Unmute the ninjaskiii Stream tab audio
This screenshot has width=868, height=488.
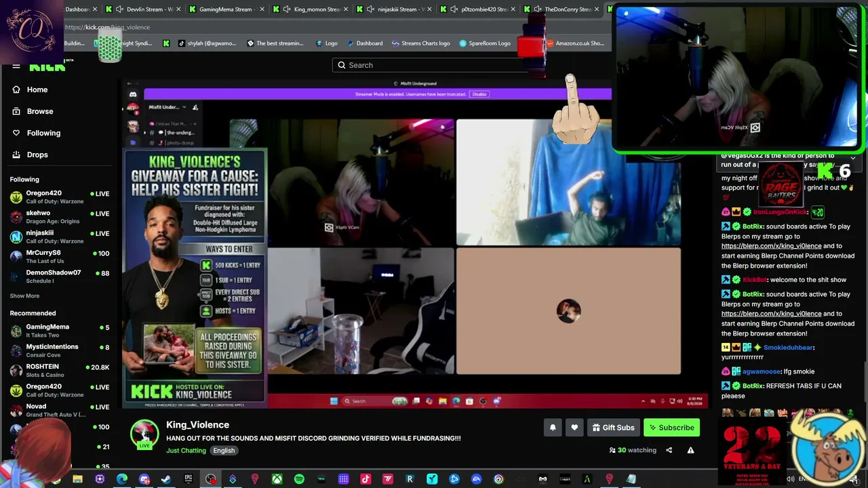coord(370,9)
